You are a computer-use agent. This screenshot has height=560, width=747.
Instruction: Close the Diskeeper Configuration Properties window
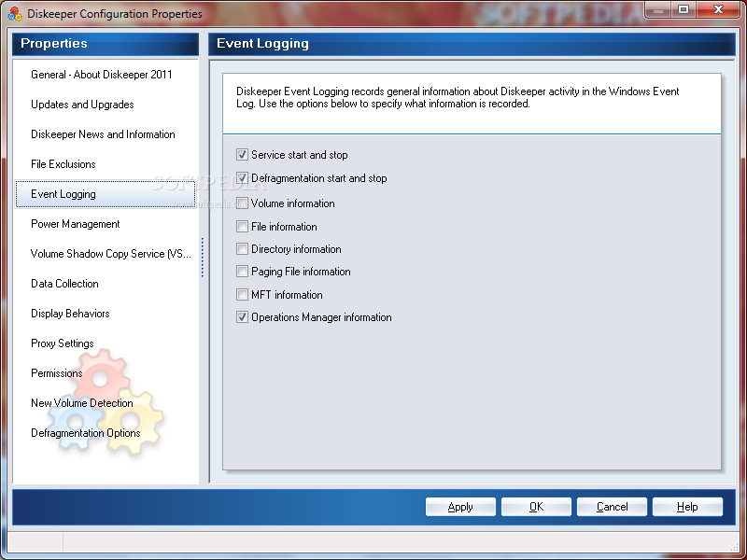[718, 10]
